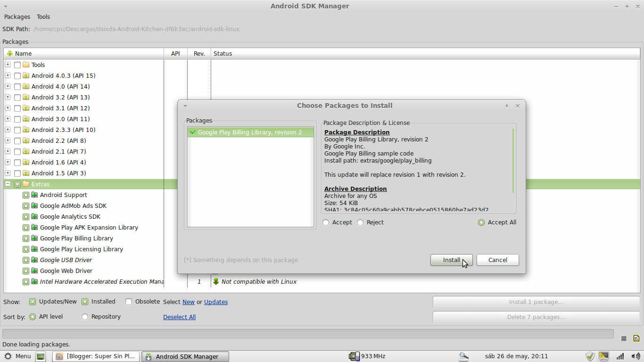Toggle the Installed filter checkbox
The height and width of the screenshot is (362, 644).
(85, 302)
